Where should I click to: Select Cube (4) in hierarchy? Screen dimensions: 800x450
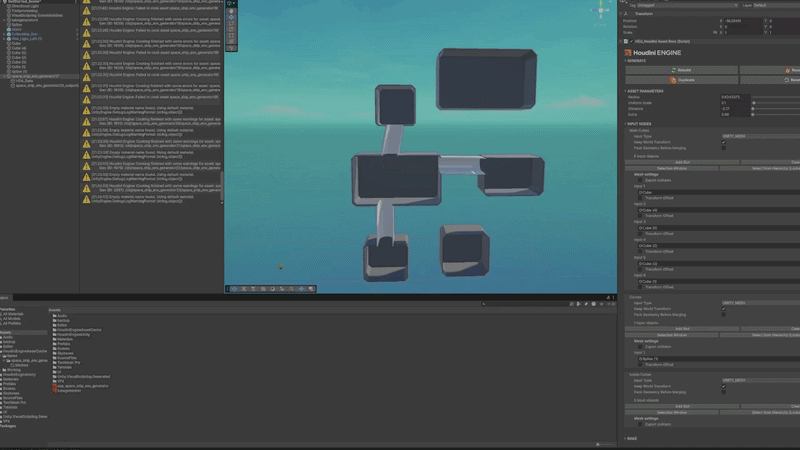[x=19, y=48]
